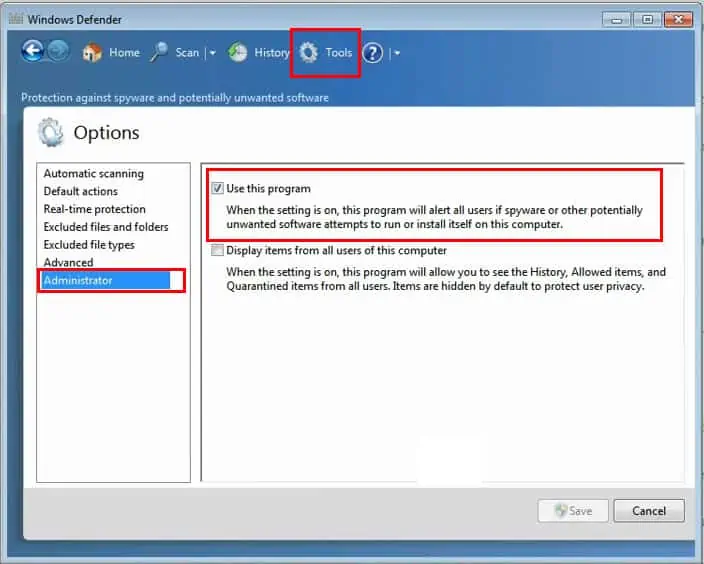Open Real-time protection options

point(94,209)
